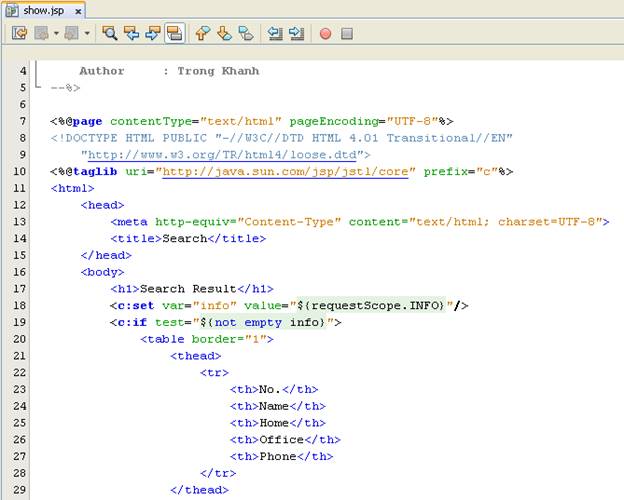624x500 pixels.
Task: Place cursor in '<%@page' directive
Action: click(x=76, y=121)
